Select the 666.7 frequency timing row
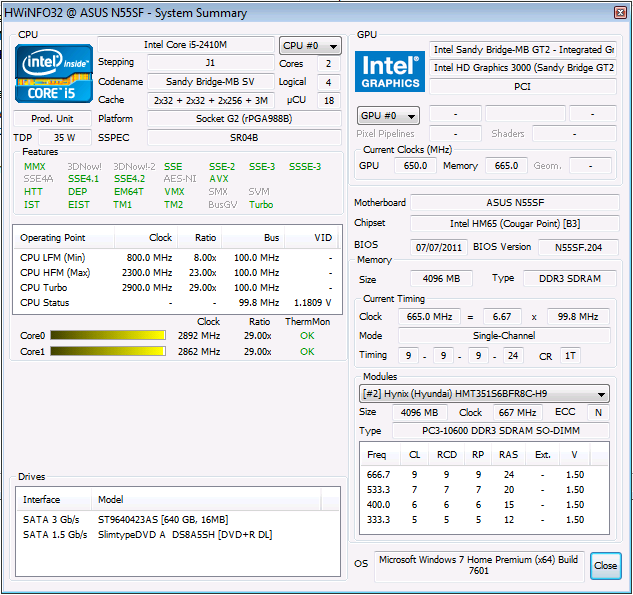The width and height of the screenshot is (633, 595). tap(484, 474)
